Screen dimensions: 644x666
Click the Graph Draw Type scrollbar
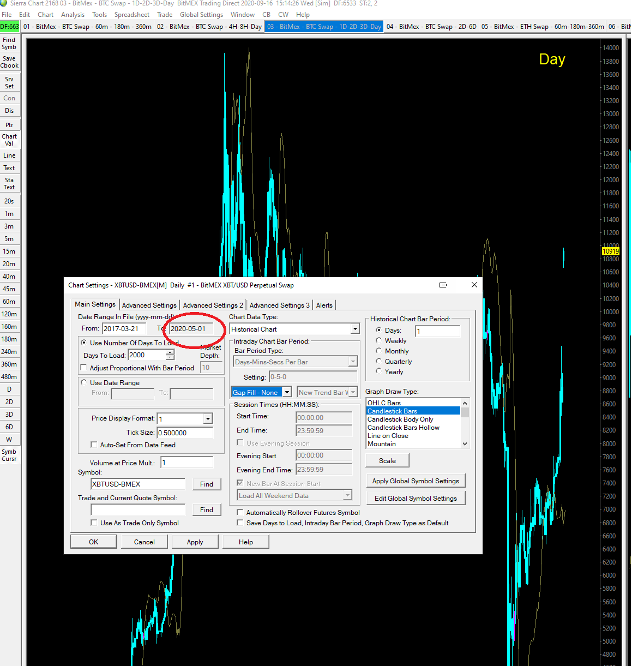465,423
